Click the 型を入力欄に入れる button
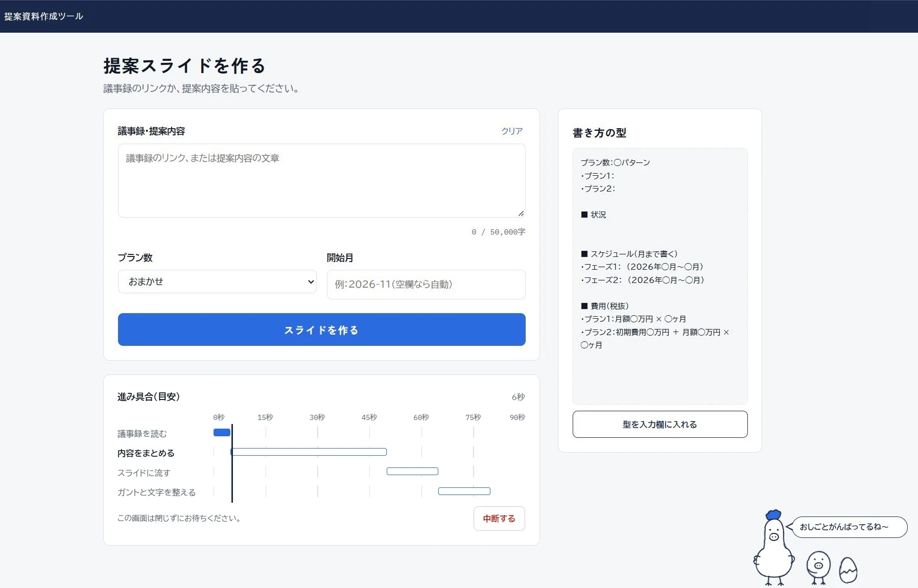The height and width of the screenshot is (588, 918). (x=660, y=424)
